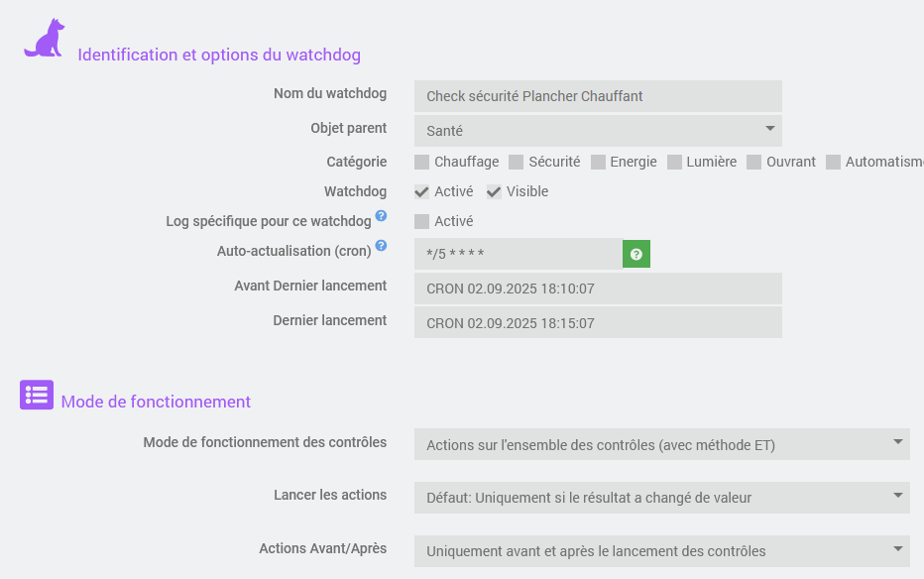
Task: Click the Nom du watchdog text field
Action: (598, 96)
